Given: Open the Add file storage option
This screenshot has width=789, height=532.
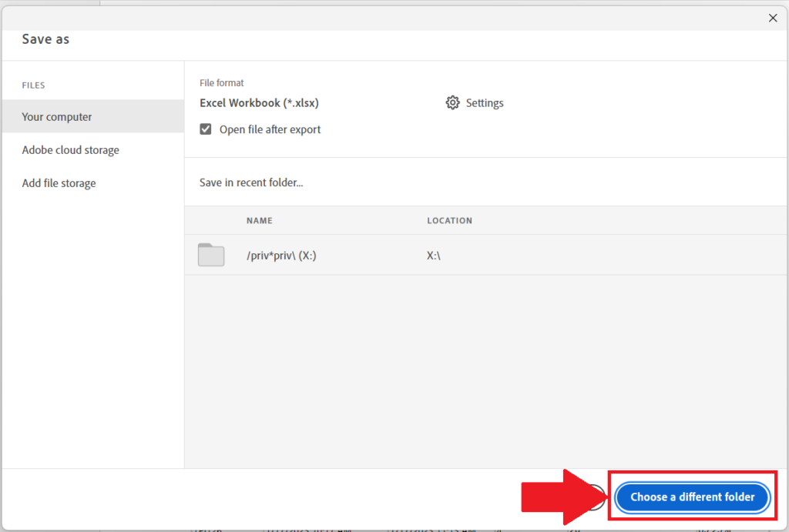Looking at the screenshot, I should point(59,182).
